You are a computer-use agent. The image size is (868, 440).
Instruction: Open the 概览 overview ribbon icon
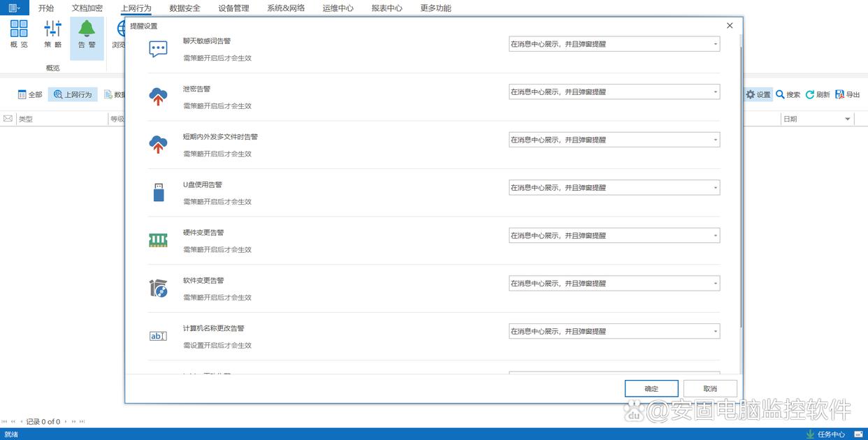pos(19,34)
